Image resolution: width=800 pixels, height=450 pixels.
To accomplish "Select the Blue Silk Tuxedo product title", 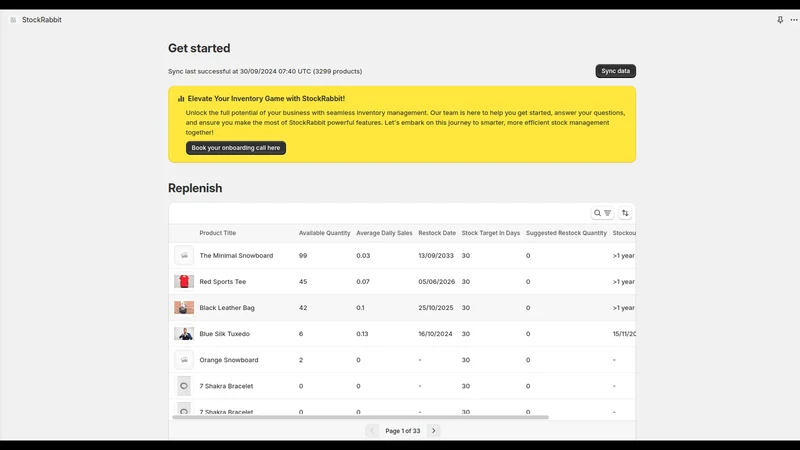I will point(224,334).
